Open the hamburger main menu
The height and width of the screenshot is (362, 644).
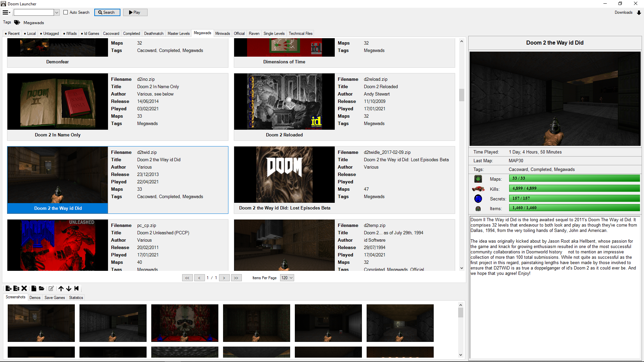pos(6,12)
